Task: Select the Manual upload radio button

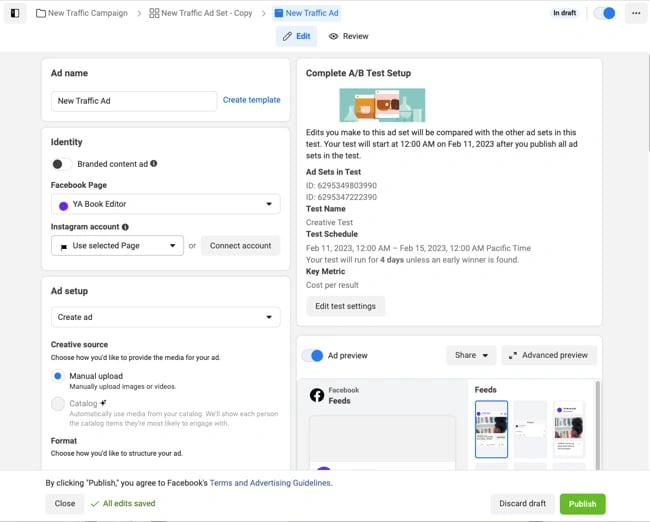Action: (58, 377)
